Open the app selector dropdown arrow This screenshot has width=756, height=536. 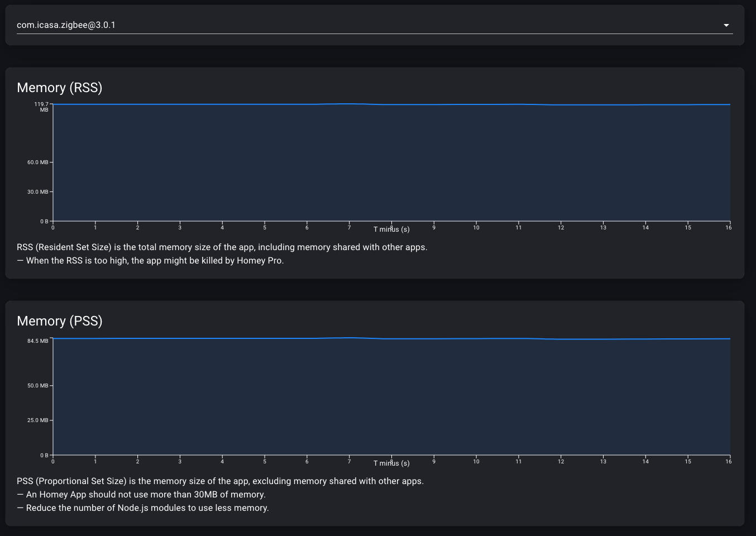click(726, 25)
